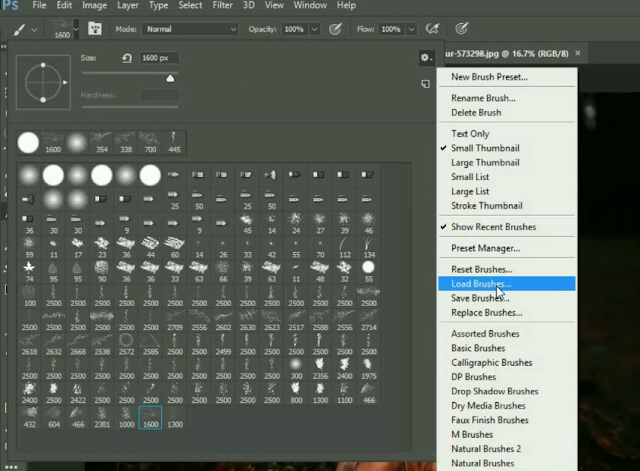Choose Load Brushes from menu
The image size is (640, 471).
(x=507, y=284)
